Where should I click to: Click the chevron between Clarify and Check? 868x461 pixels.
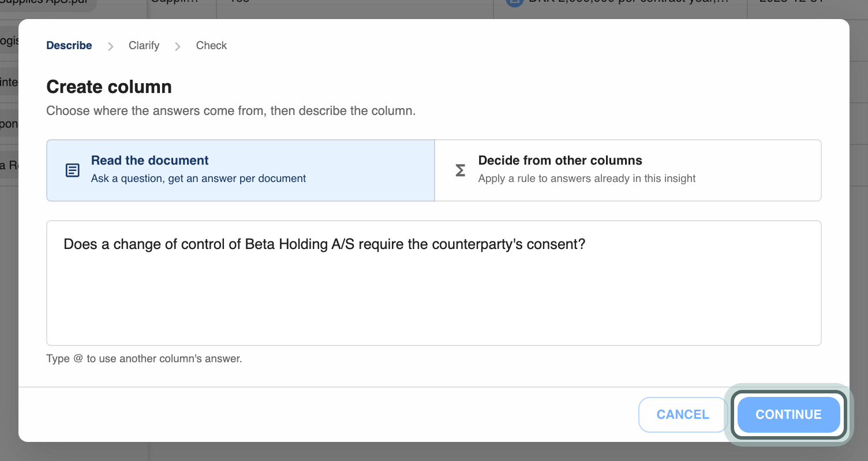tap(178, 46)
